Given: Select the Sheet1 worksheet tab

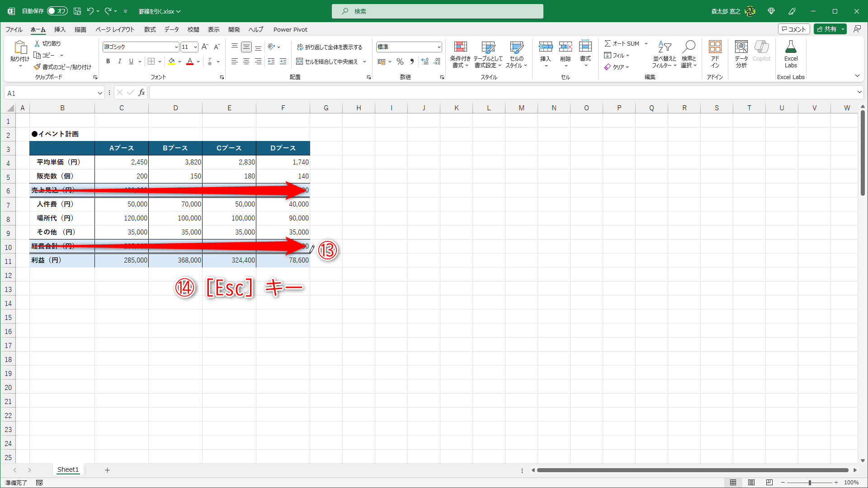Looking at the screenshot, I should (68, 469).
